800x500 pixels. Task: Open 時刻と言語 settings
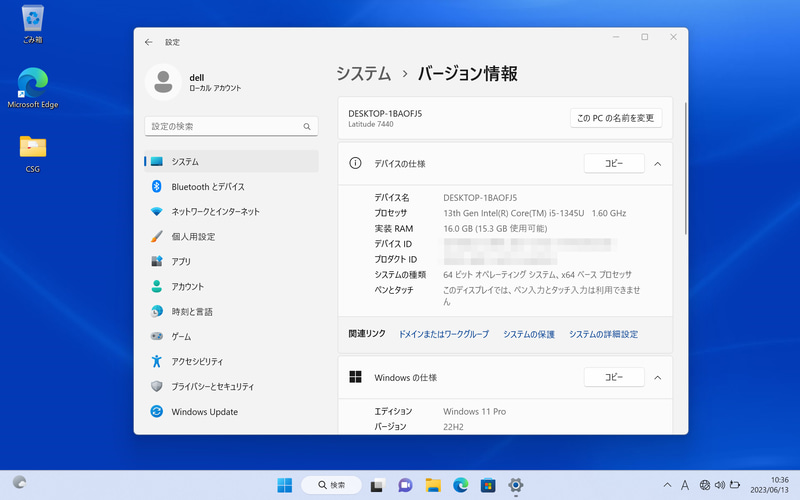tap(231, 311)
